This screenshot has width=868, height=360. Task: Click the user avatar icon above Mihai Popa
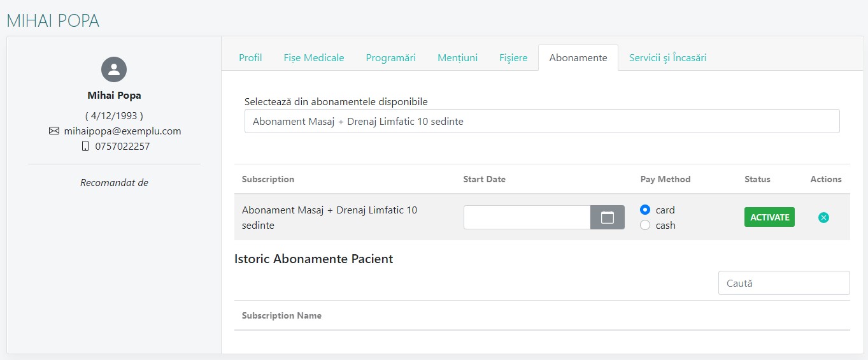114,69
